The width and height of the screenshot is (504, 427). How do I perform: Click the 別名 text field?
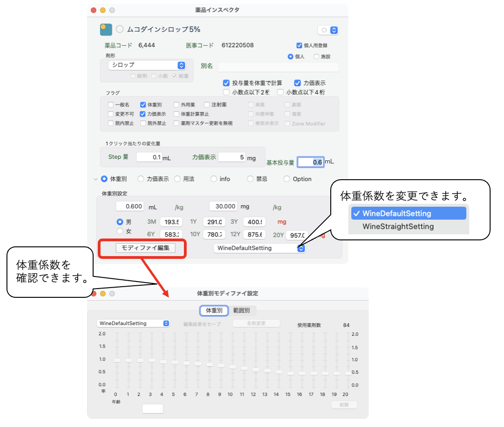pos(278,67)
